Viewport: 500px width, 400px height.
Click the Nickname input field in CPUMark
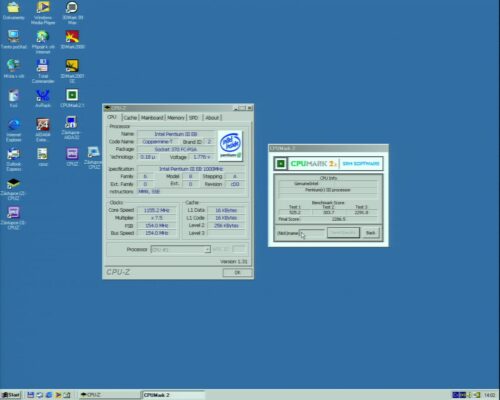[312, 233]
